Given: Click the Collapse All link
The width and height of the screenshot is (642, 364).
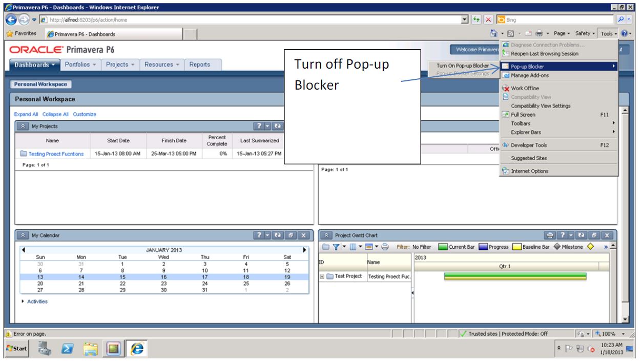Looking at the screenshot, I should tap(55, 114).
